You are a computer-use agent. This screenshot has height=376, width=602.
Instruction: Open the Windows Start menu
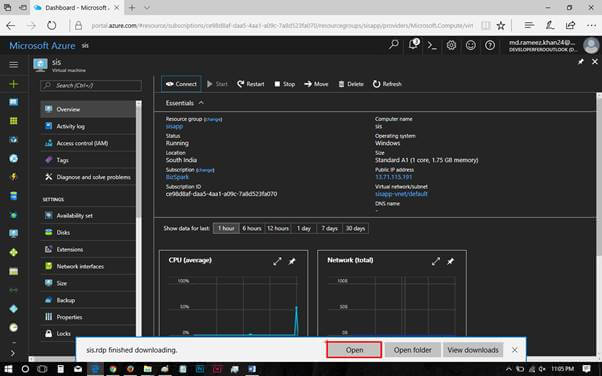[8, 369]
